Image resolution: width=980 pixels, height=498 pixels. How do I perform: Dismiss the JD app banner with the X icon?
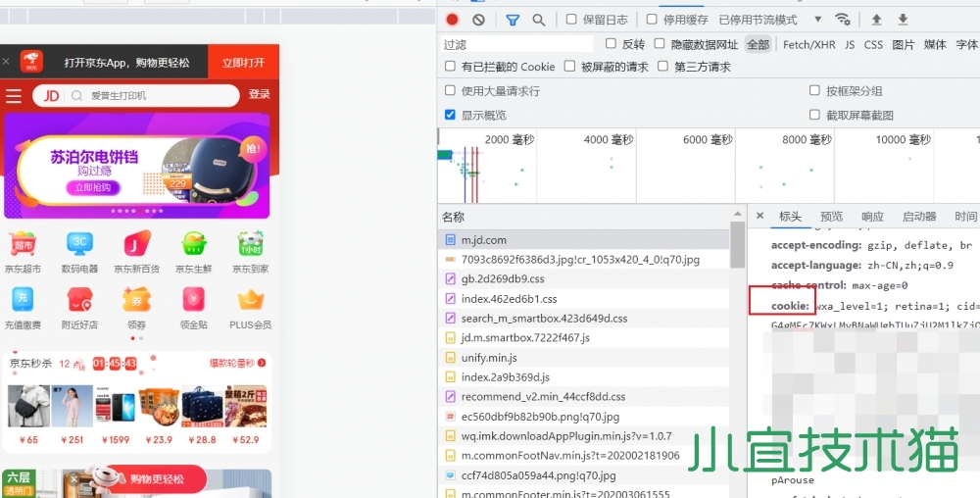[6, 62]
